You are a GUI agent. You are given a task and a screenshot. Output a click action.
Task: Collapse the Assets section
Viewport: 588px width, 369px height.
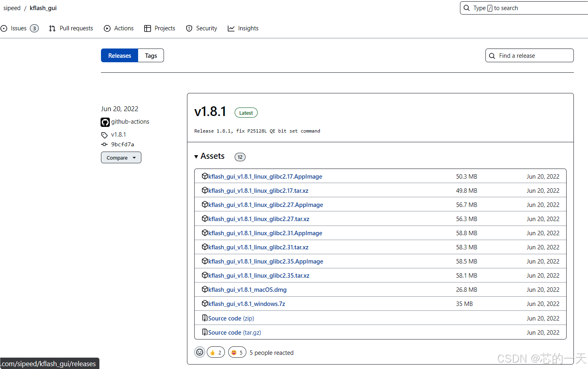tap(209, 156)
